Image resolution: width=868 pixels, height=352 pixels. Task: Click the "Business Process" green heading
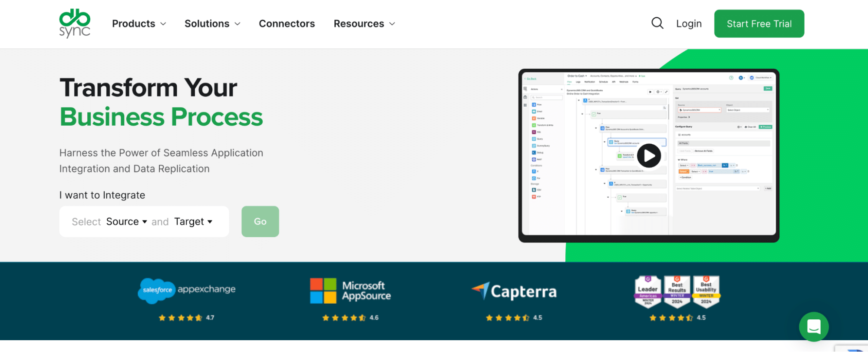(x=161, y=117)
